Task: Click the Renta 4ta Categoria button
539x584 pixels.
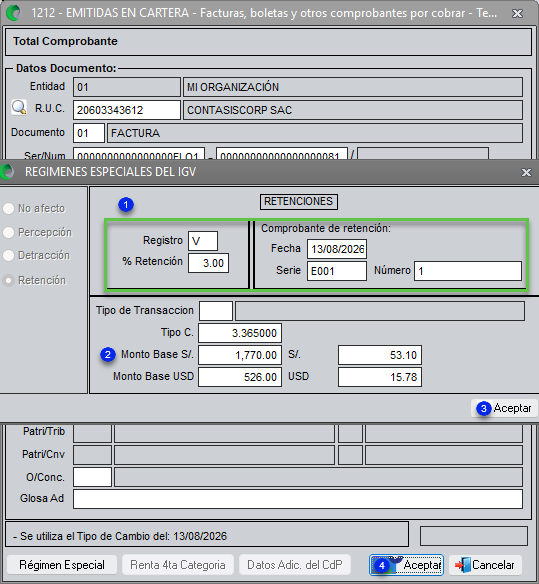Action: click(178, 565)
